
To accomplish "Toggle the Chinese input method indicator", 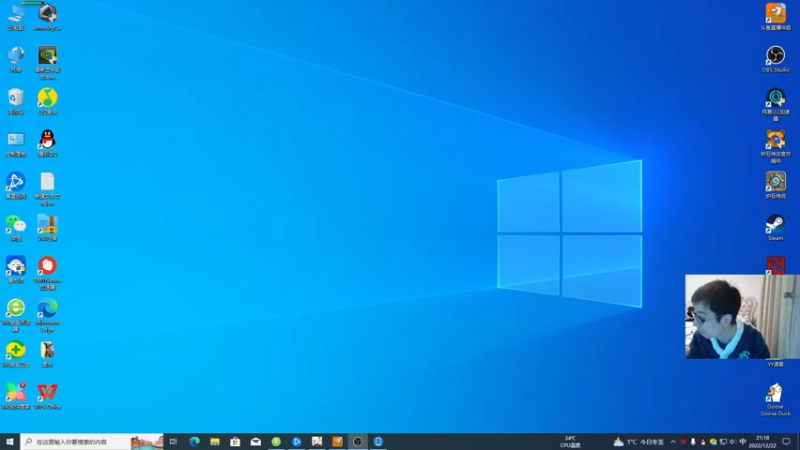I will click(742, 442).
